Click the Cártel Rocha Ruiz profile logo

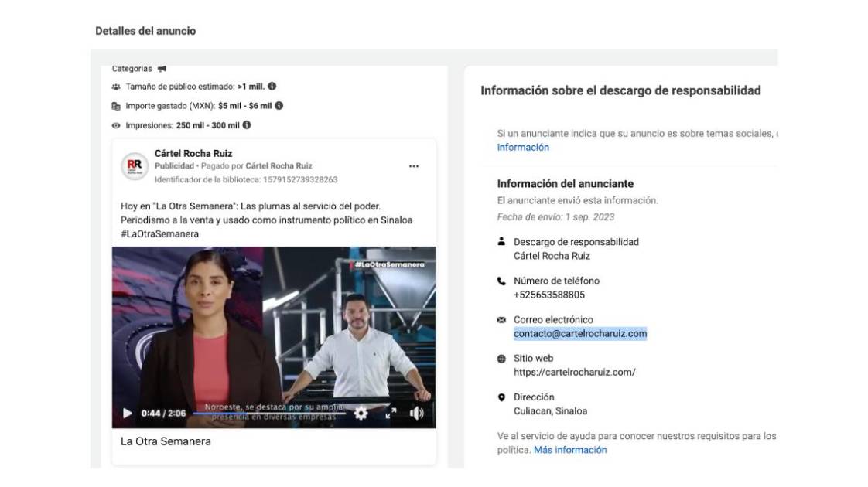[135, 166]
